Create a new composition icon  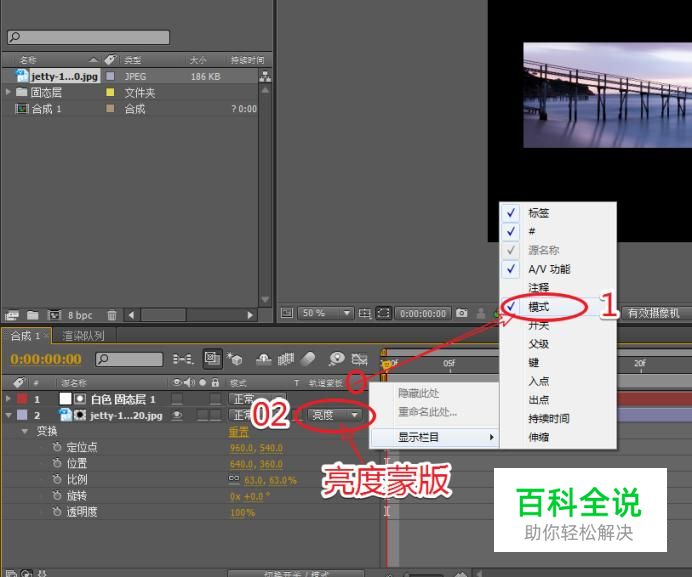pyautogui.click(x=54, y=315)
